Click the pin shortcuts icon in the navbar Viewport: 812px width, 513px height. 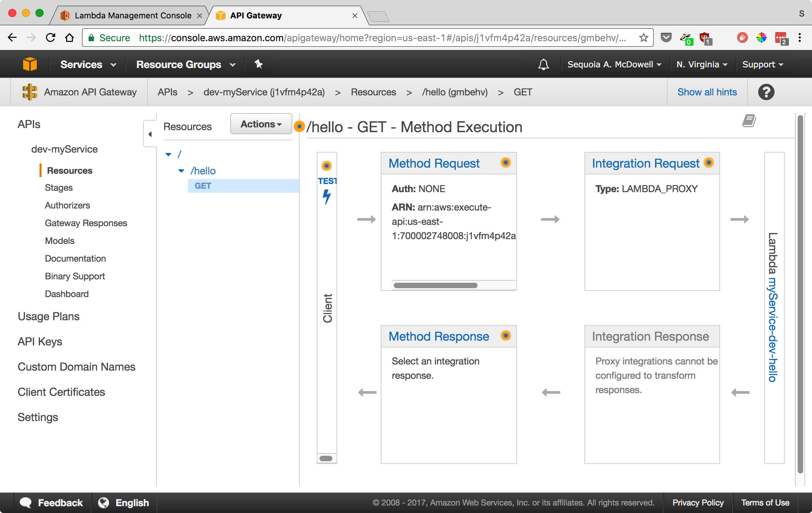coord(259,64)
